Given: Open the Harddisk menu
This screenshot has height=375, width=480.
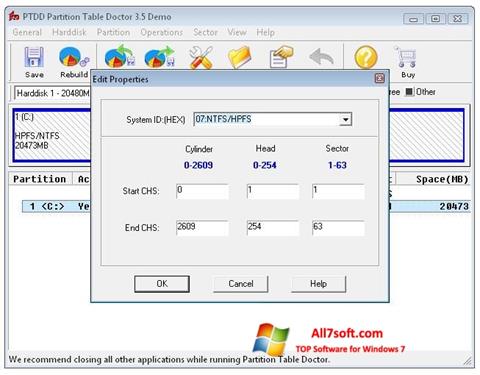Looking at the screenshot, I should (x=69, y=32).
